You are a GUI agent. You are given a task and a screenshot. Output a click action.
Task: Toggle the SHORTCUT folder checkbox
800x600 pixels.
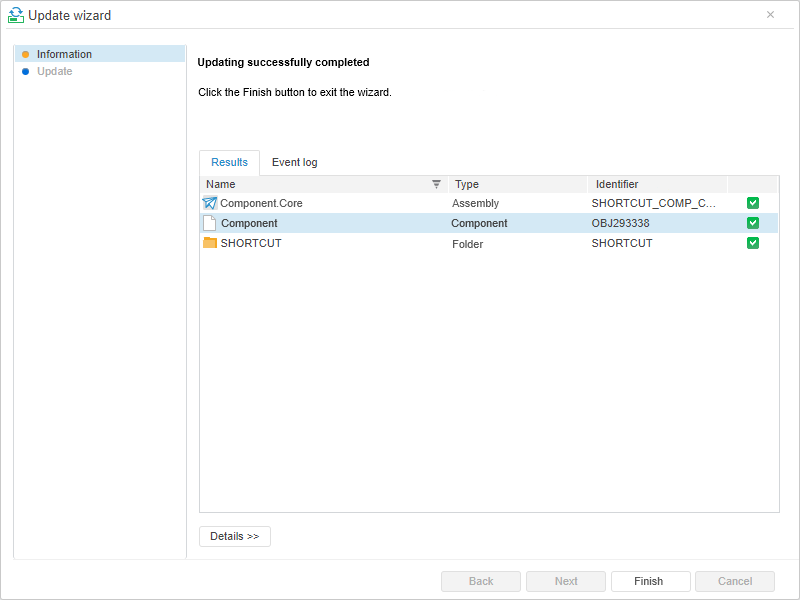753,243
